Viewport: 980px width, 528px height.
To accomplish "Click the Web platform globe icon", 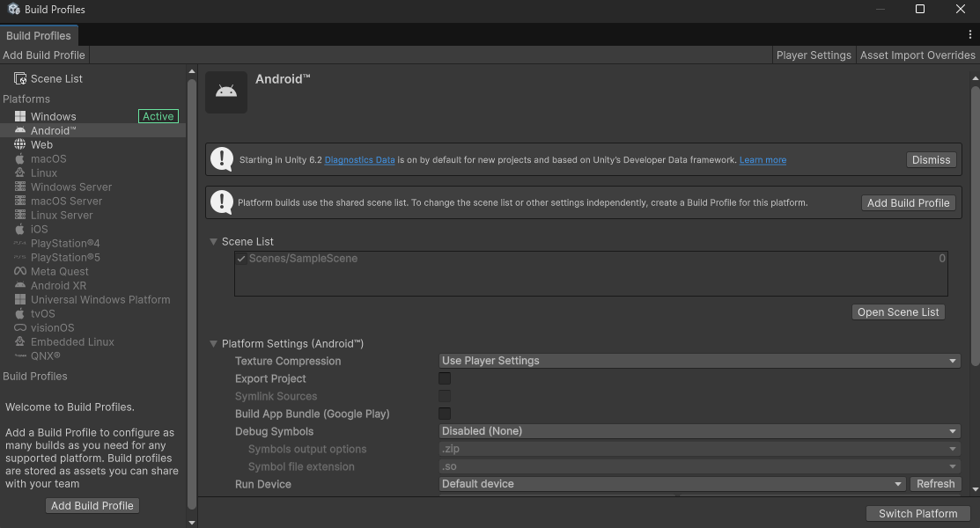I will pos(19,144).
